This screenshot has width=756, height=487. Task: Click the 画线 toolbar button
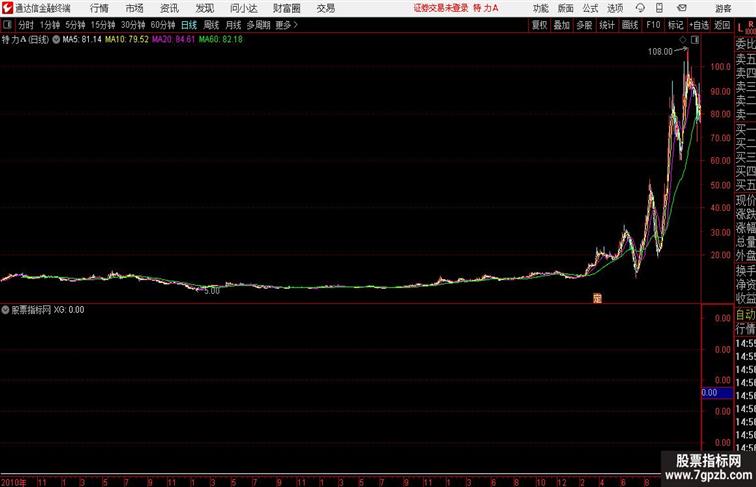coord(630,25)
